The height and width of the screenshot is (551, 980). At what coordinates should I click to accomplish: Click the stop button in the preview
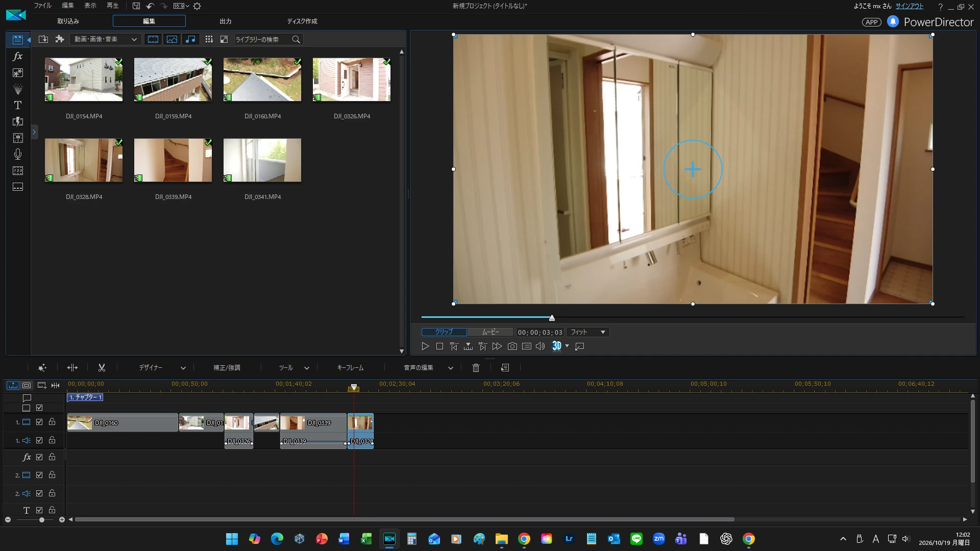(x=439, y=346)
